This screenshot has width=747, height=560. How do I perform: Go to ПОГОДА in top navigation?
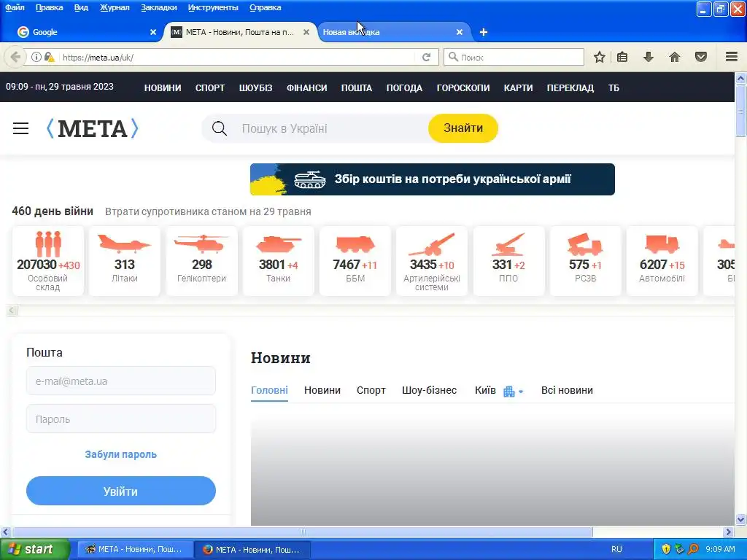404,88
